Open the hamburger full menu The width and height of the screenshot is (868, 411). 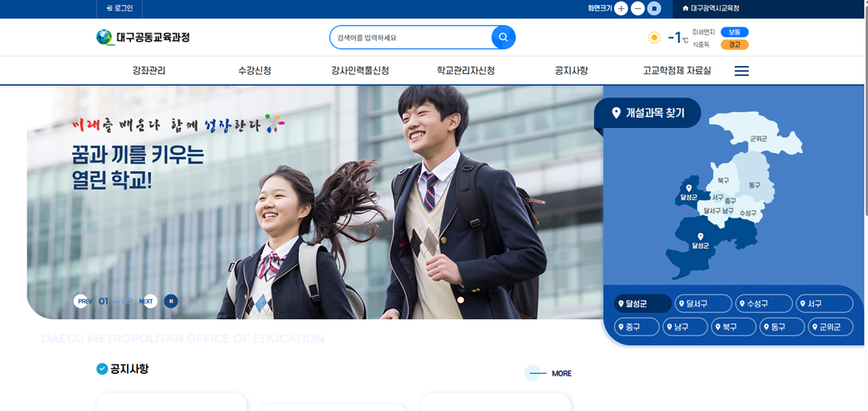pyautogui.click(x=742, y=71)
